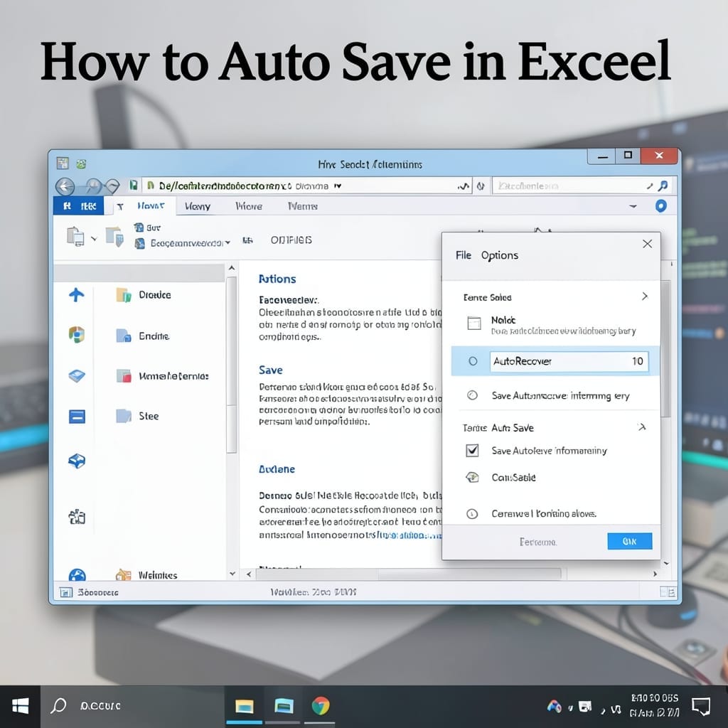The width and height of the screenshot is (728, 728).
Task: Open the Droede folder icon
Action: coord(124,295)
